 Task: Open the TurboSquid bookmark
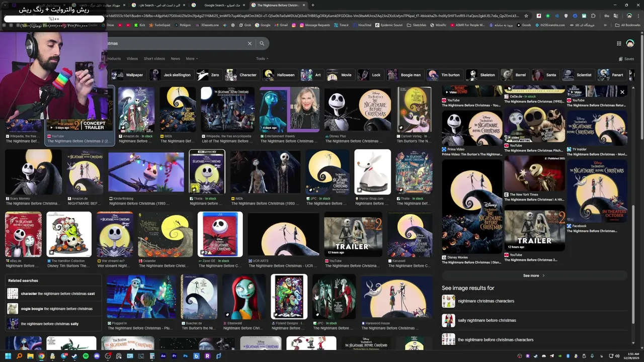(159, 25)
